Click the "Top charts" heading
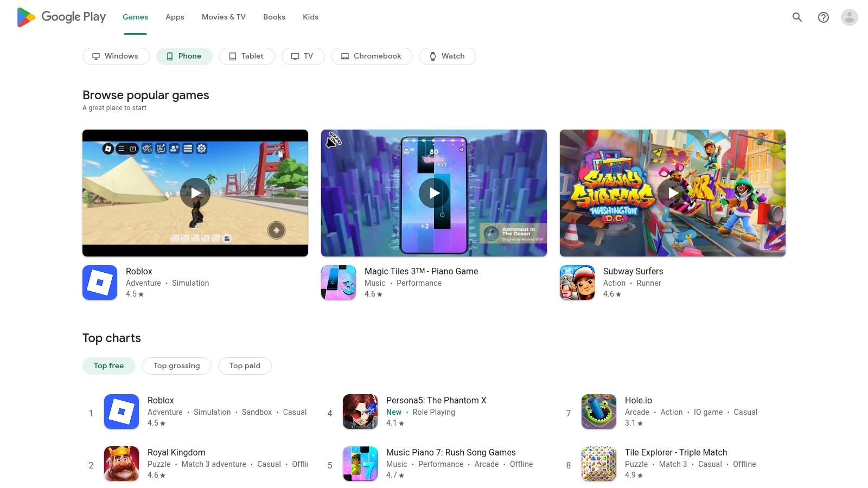868x488 pixels. click(x=112, y=338)
